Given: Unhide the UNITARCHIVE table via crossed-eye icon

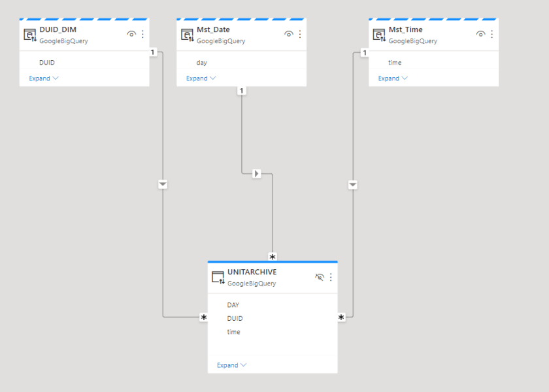Looking at the screenshot, I should (320, 277).
